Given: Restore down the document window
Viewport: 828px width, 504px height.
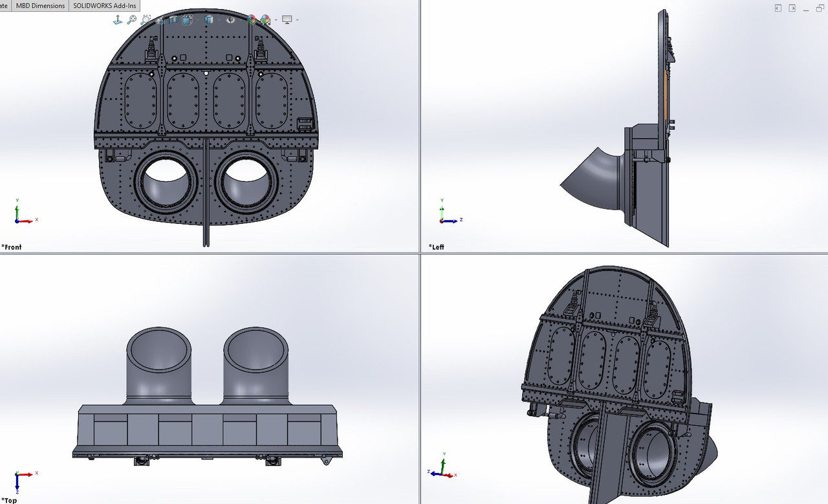Looking at the screenshot, I should [820, 8].
